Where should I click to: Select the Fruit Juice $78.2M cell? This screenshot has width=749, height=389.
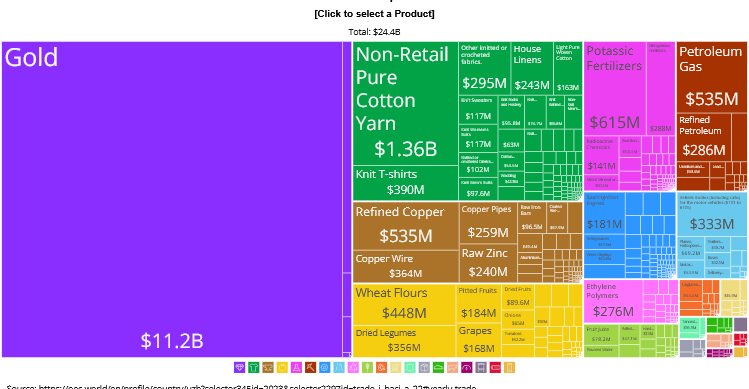pyautogui.click(x=601, y=335)
